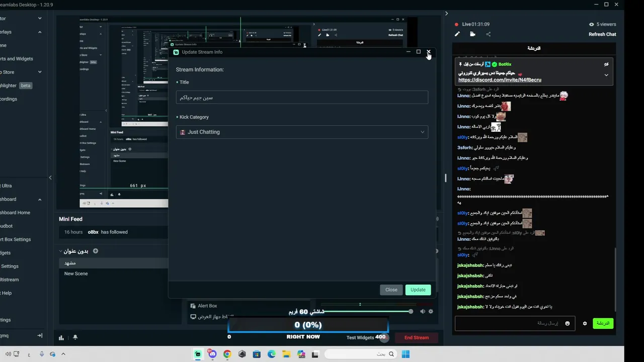644x362 pixels.
Task: Open mixer source settings gear icon
Action: pyautogui.click(x=431, y=312)
